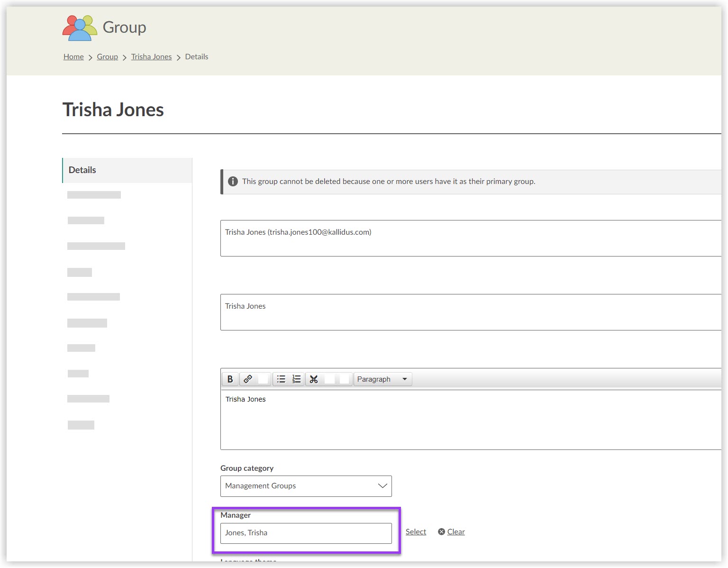Screen dimensions: 728x568
Task: Apply a numbered list in the editor
Action: pyautogui.click(x=296, y=379)
